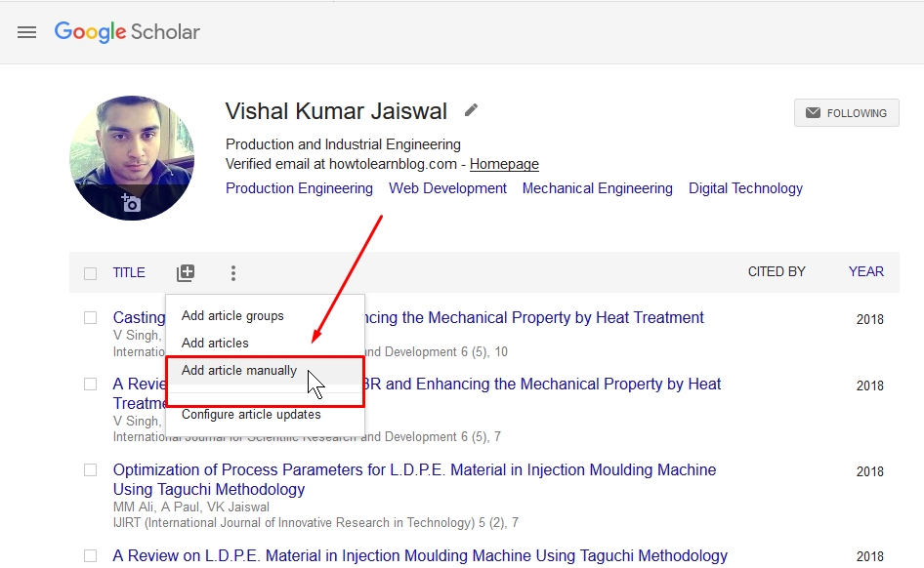
Task: Open the Mechanical Engineering interest link
Action: pyautogui.click(x=597, y=188)
